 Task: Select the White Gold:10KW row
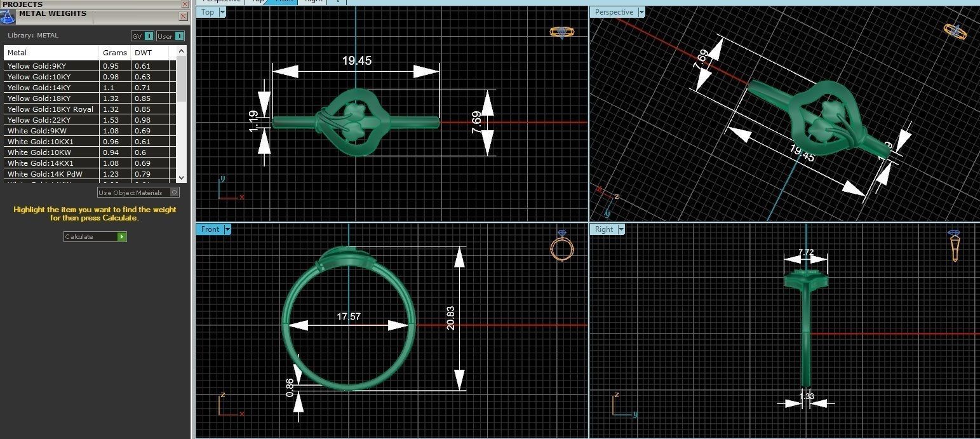[x=90, y=152]
